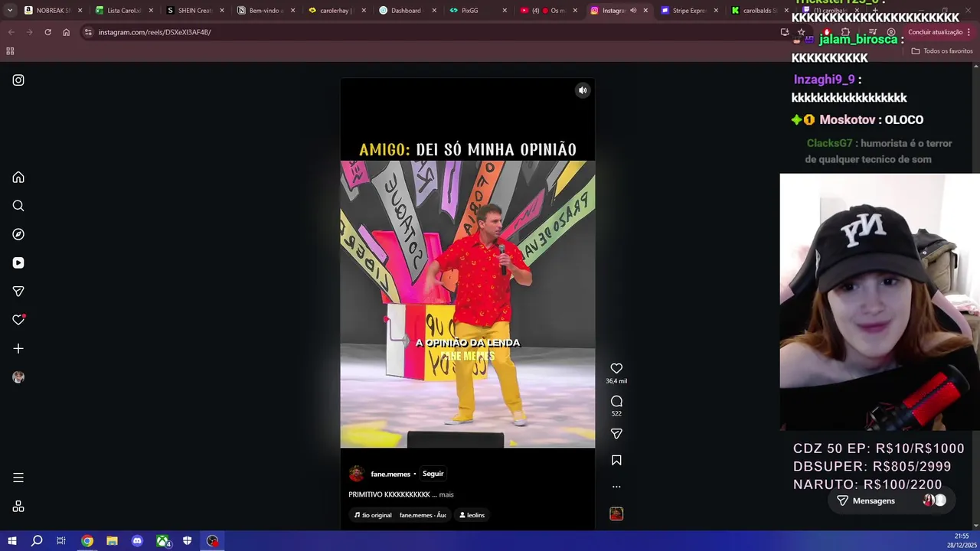Open the Reels icon in the sidebar
This screenshot has width=980, height=551.
coord(18,262)
